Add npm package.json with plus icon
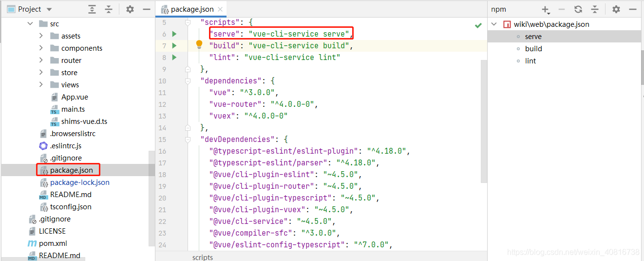The image size is (644, 261). click(546, 9)
